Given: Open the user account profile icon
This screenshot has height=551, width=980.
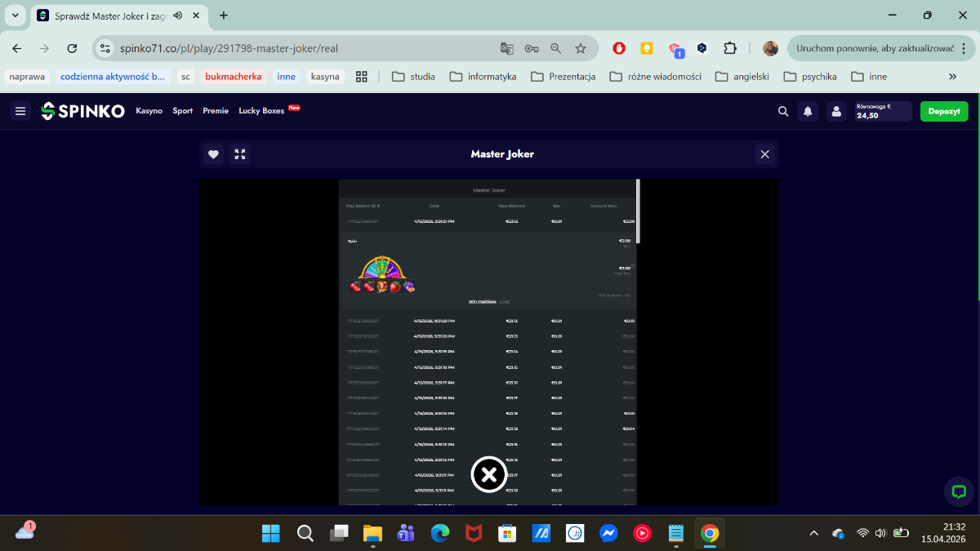Looking at the screenshot, I should point(836,112).
